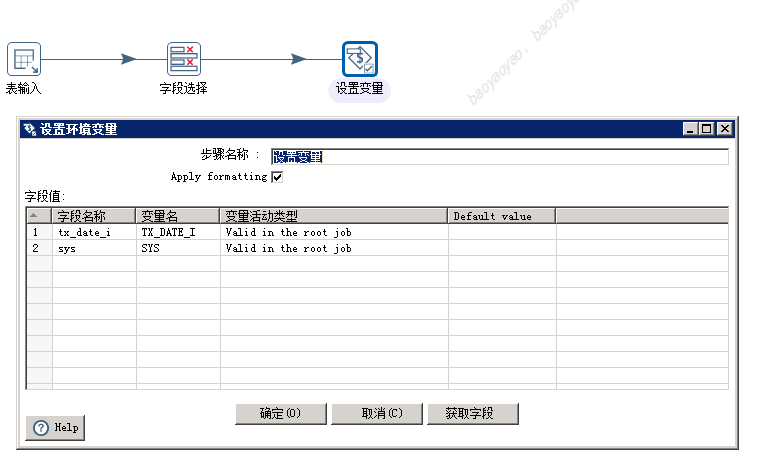Open scope type cell for the tx_date_i row
Image resolution: width=770 pixels, height=456 pixels.
[334, 232]
